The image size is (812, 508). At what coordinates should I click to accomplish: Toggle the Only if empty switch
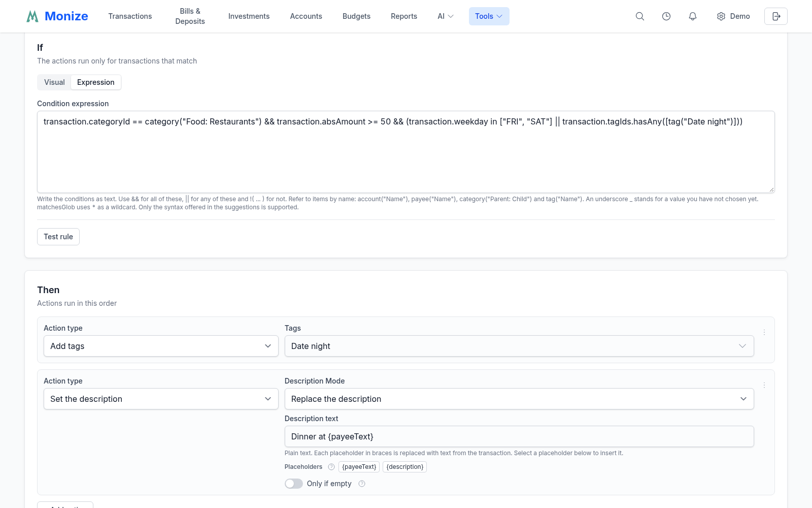[x=294, y=484]
